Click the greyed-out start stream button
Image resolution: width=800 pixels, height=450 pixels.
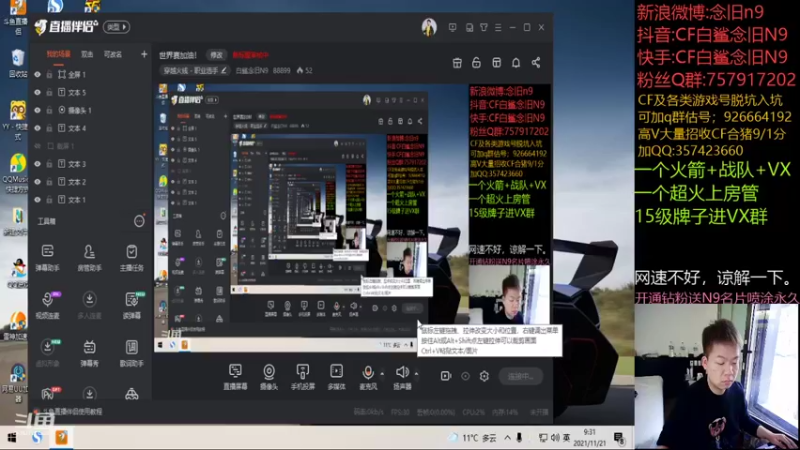[x=520, y=376]
